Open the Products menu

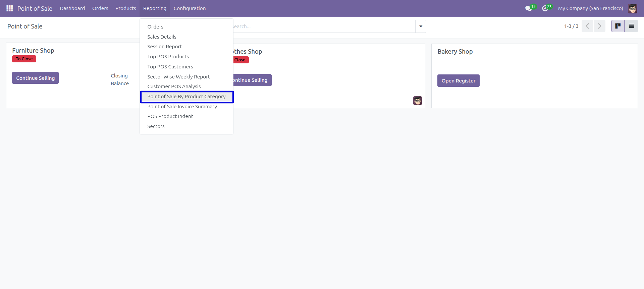click(x=126, y=8)
